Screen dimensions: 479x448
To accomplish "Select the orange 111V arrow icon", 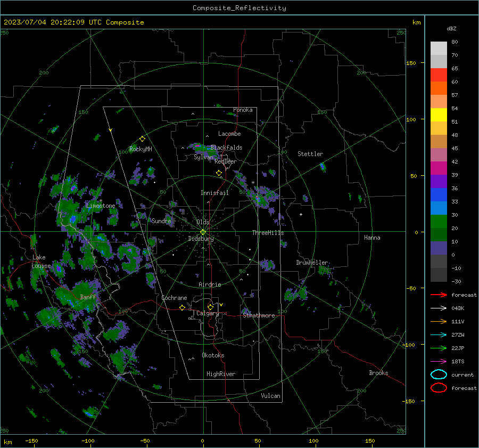I will pyautogui.click(x=439, y=321).
